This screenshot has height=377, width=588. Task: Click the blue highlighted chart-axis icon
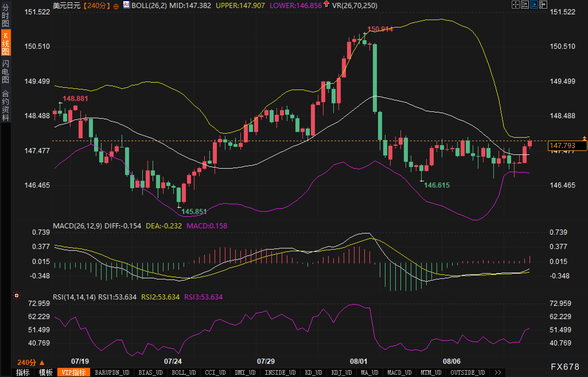(x=534, y=5)
